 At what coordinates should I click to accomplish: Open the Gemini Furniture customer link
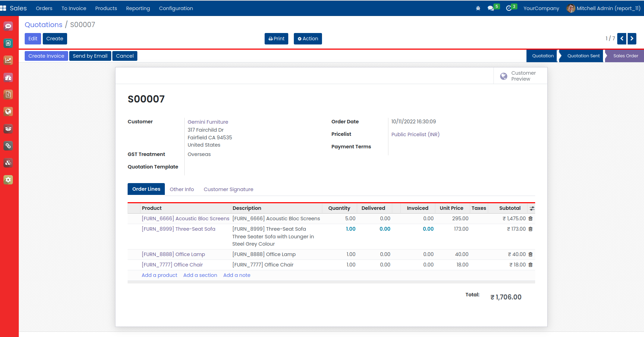[x=208, y=122]
